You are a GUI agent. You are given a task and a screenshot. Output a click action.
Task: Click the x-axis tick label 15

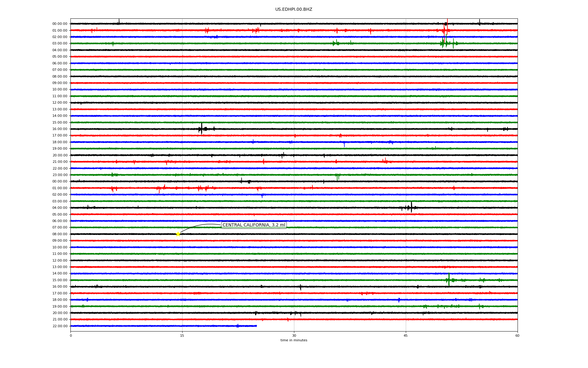[182, 335]
